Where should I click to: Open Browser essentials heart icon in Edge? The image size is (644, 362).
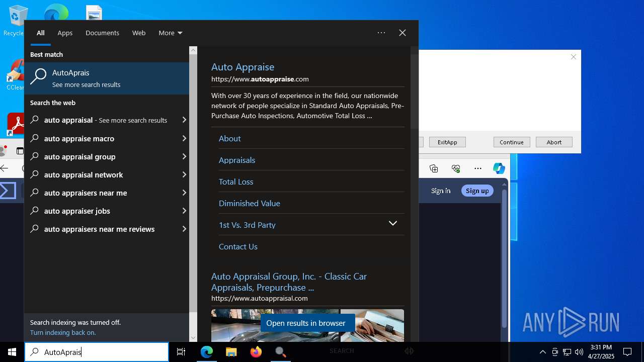click(456, 168)
